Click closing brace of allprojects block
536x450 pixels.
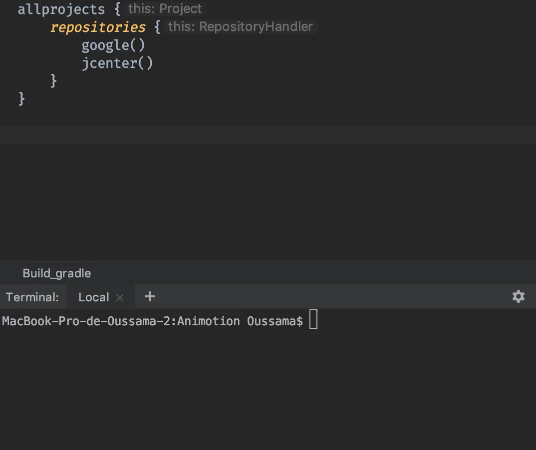[21, 99]
